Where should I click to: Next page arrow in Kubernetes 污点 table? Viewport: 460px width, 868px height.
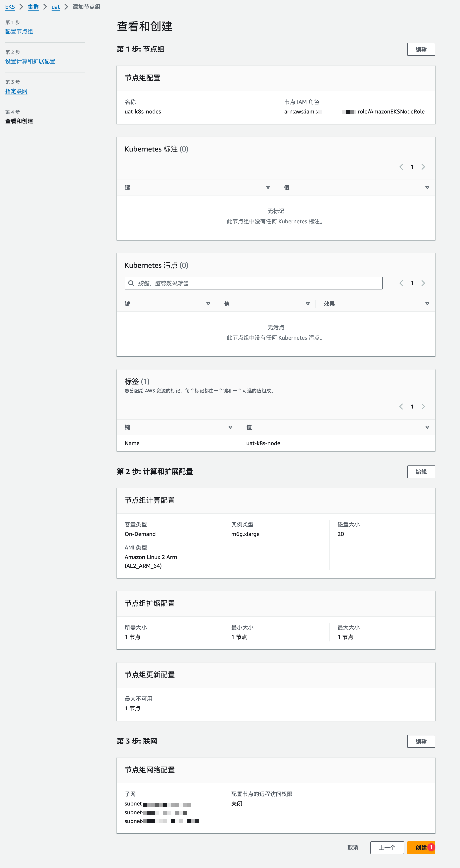click(x=423, y=283)
